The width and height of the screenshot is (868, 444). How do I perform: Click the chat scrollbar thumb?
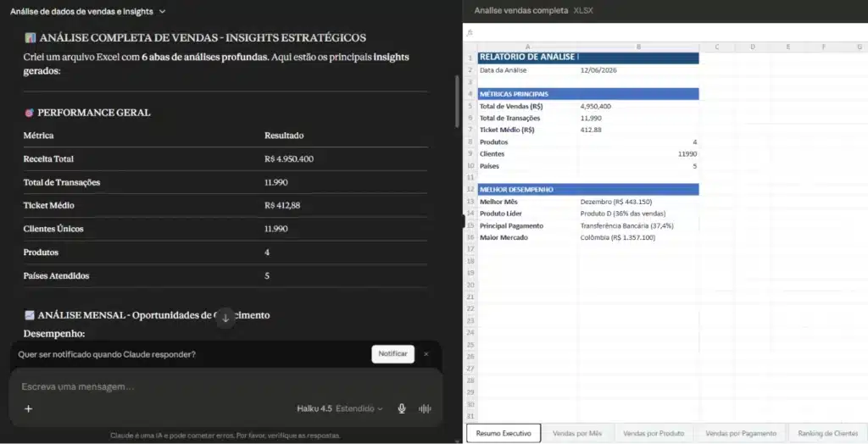pos(457,102)
